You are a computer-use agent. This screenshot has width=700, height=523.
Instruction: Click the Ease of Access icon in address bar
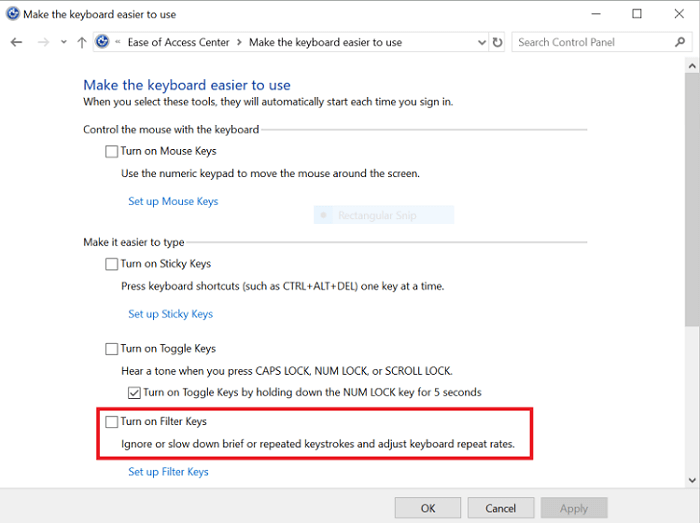point(102,42)
